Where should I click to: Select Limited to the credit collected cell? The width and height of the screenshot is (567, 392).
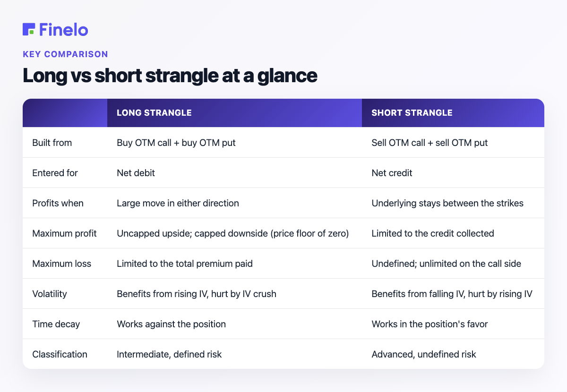433,233
